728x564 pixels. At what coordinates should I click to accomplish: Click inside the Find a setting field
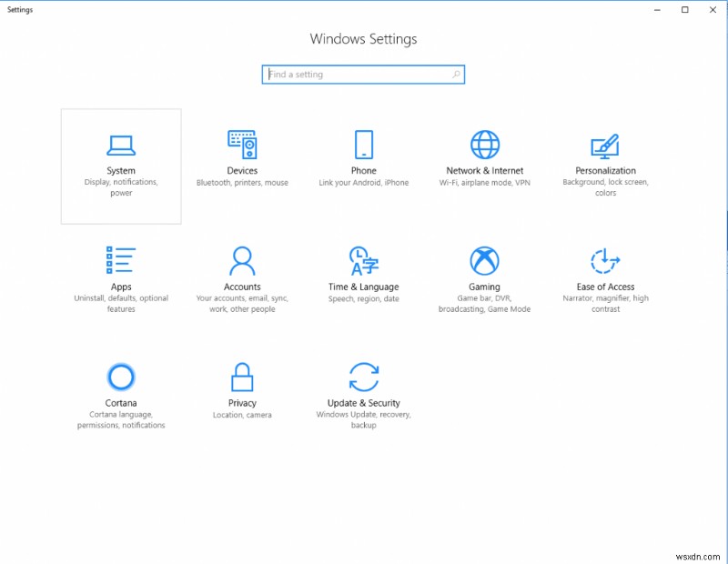[355, 74]
